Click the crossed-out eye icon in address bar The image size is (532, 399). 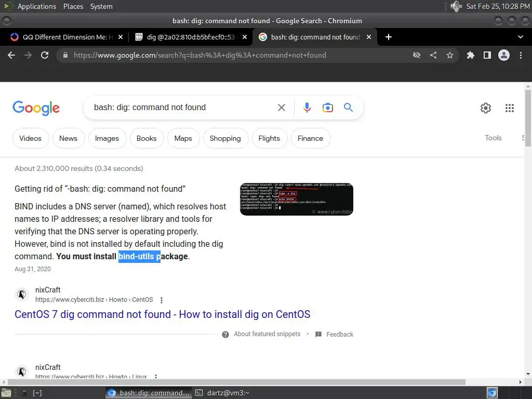tap(417, 55)
